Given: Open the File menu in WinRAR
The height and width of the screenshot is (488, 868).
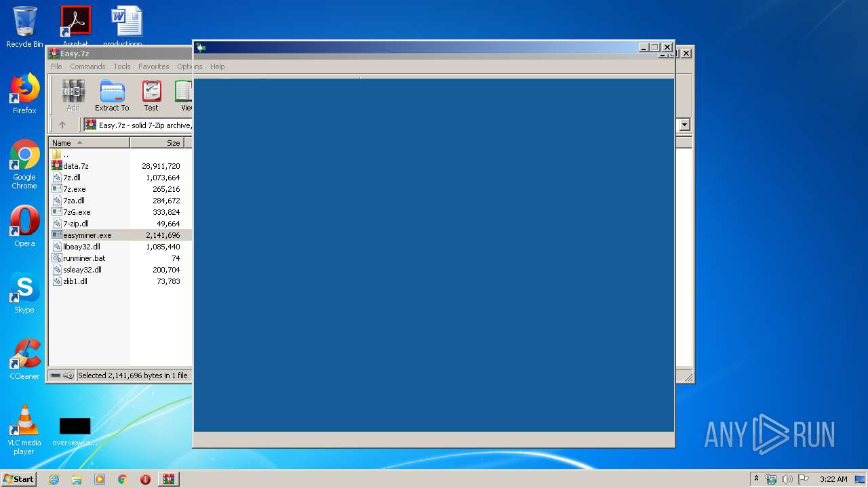Looking at the screenshot, I should (56, 66).
